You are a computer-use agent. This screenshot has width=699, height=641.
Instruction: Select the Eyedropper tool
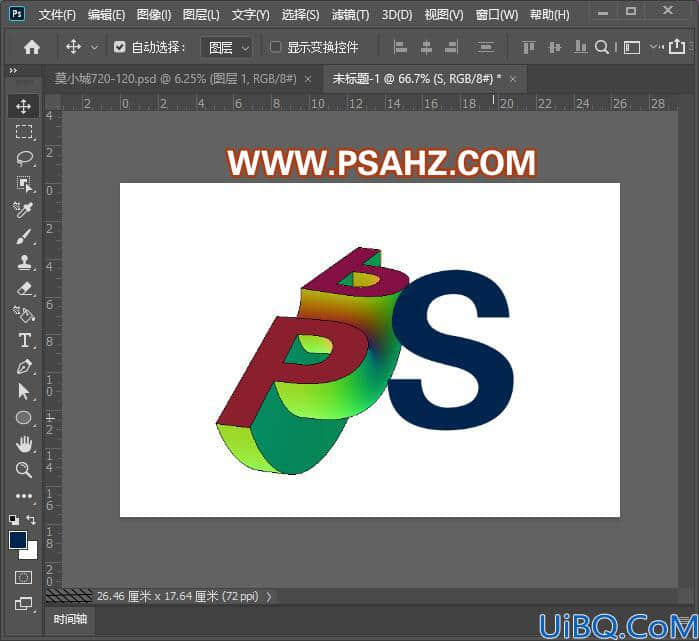point(23,209)
